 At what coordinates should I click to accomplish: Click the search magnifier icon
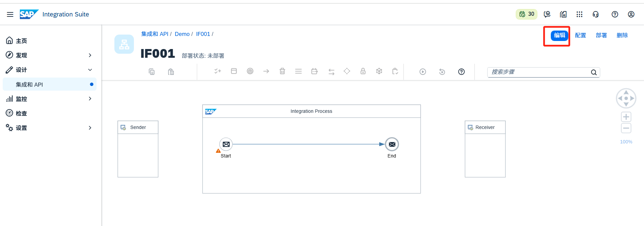[594, 72]
